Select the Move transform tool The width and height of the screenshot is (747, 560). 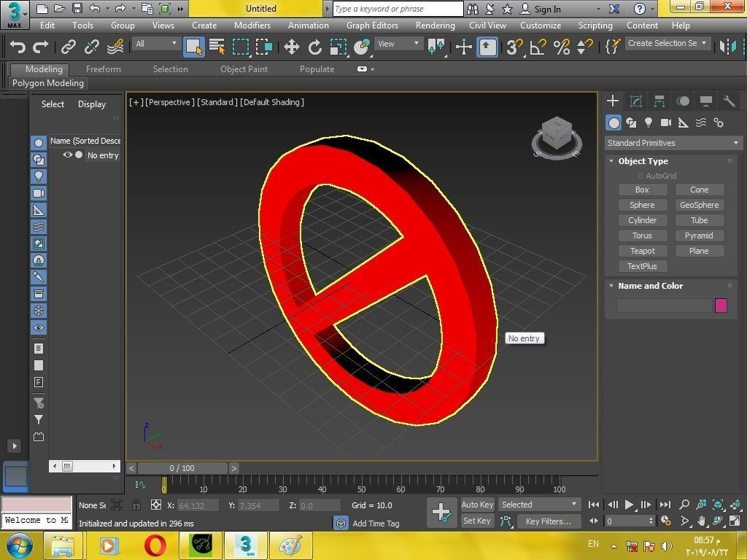[x=291, y=47]
